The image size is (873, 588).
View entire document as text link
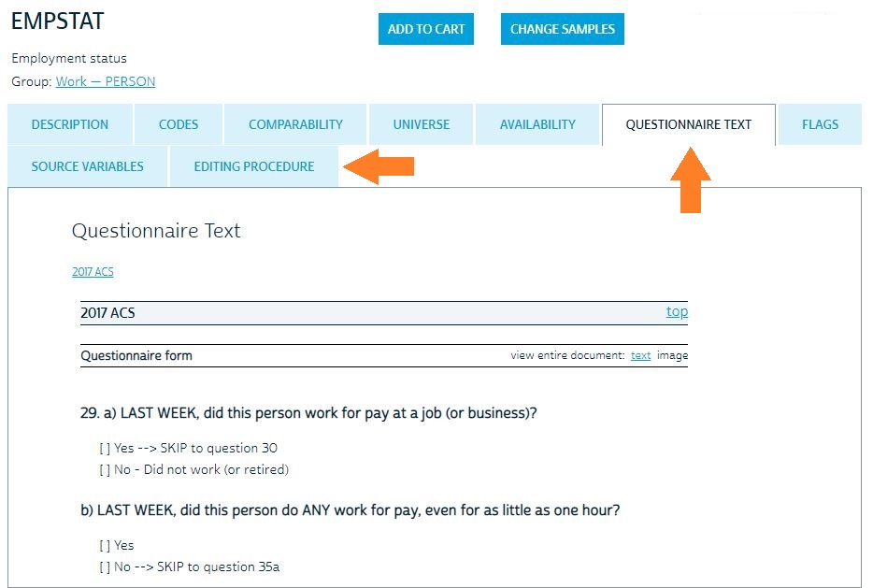coord(641,355)
